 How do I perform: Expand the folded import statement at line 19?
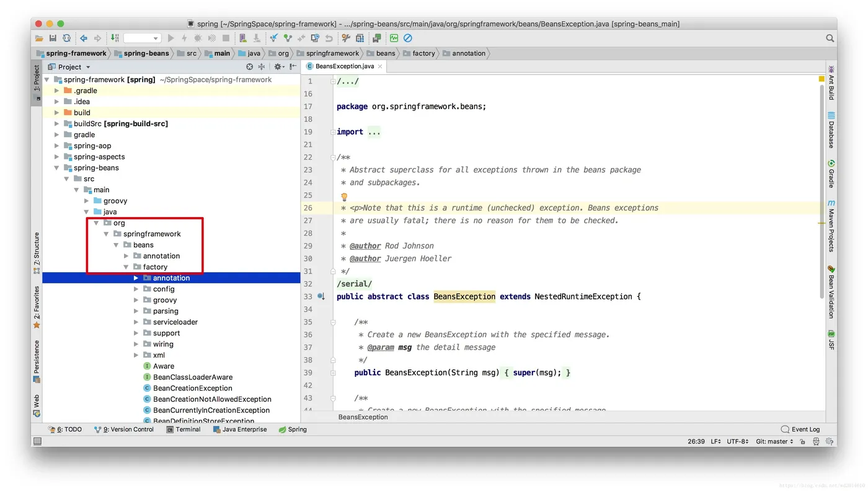[333, 132]
